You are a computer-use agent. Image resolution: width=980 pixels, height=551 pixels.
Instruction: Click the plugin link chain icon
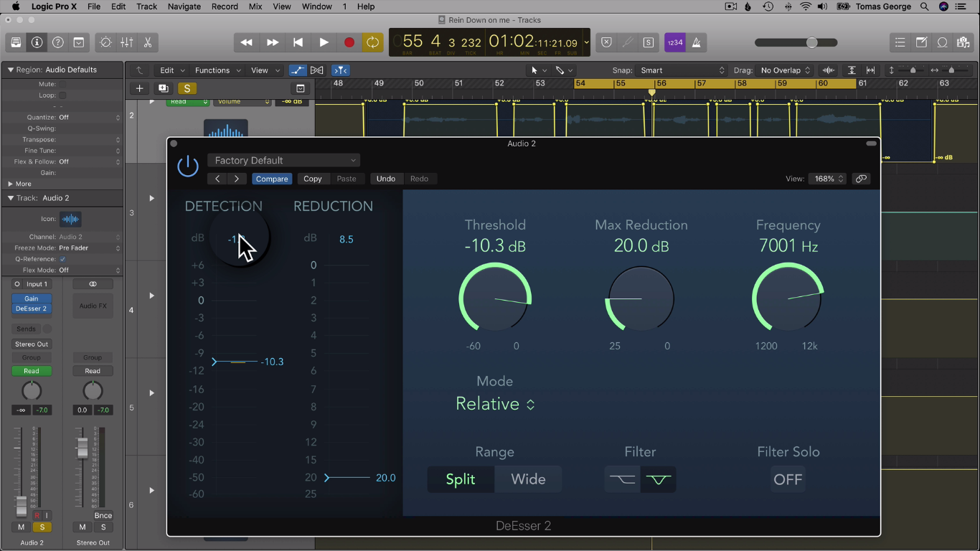861,179
